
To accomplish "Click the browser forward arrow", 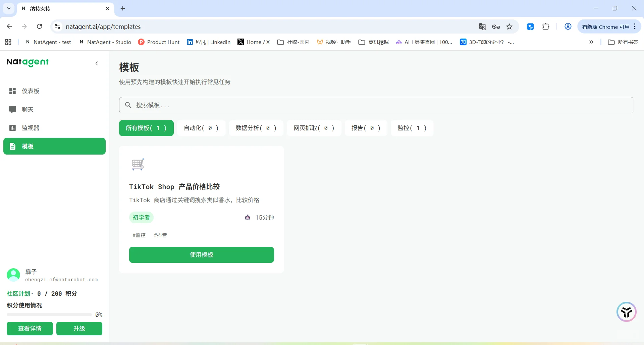I will tap(24, 26).
